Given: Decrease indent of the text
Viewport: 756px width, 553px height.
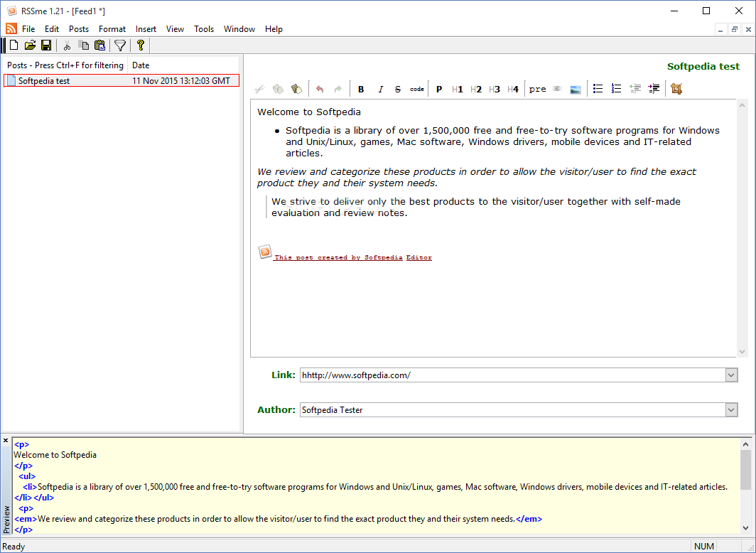Looking at the screenshot, I should [635, 89].
